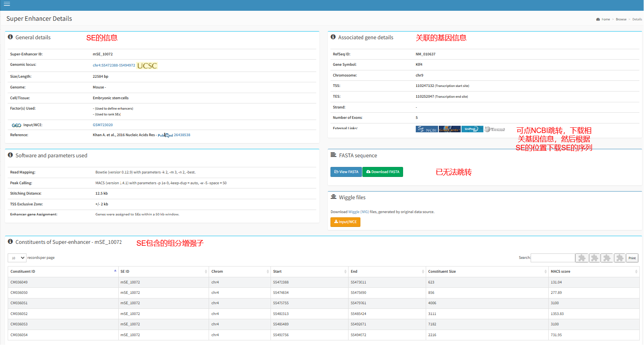Click the first puzzle-piece export button

(x=582, y=258)
